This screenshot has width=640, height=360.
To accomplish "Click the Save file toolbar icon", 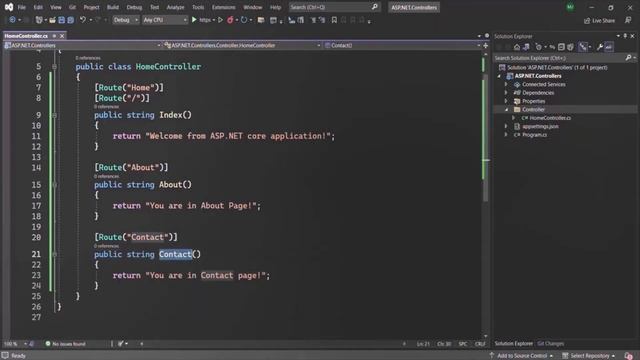I will point(61,20).
